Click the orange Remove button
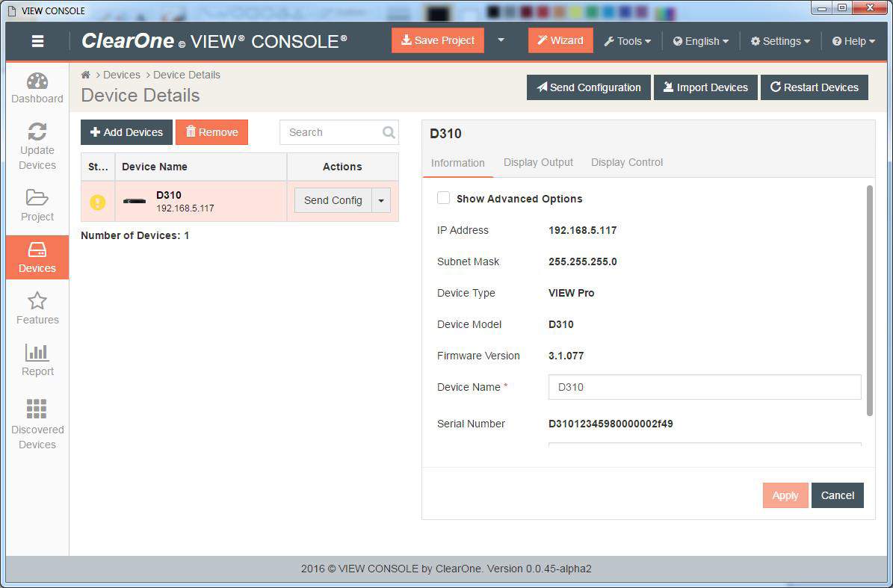893x588 pixels. point(212,132)
